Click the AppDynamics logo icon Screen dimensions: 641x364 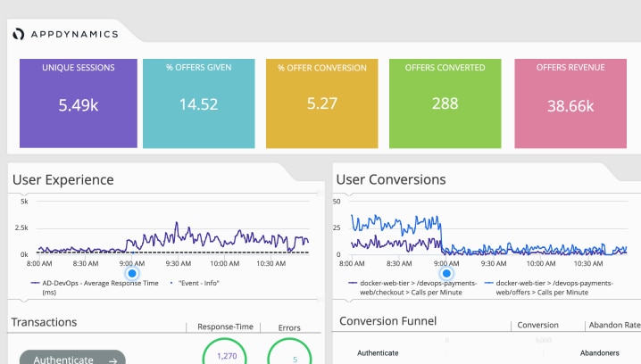[x=19, y=34]
